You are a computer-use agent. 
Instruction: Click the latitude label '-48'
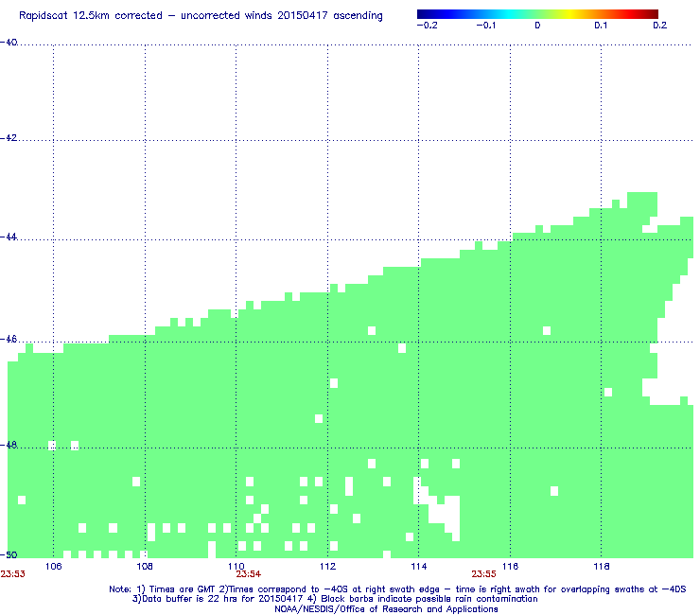pos(9,445)
